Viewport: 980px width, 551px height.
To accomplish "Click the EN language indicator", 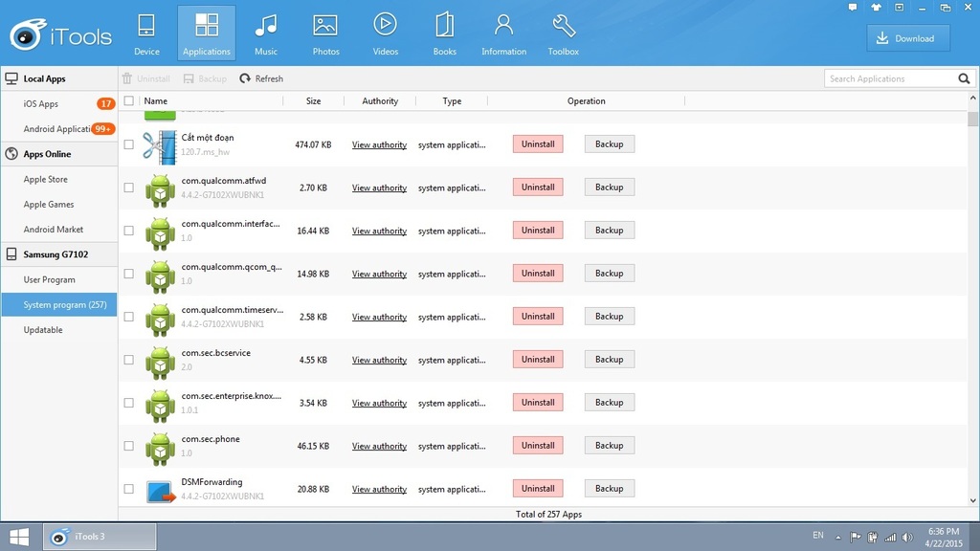I will click(x=818, y=536).
